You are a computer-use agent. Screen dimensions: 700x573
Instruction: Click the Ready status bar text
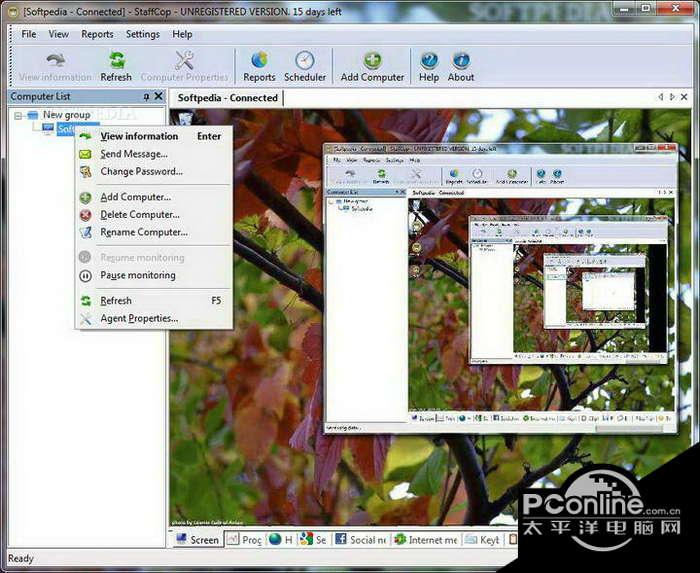tap(21, 558)
